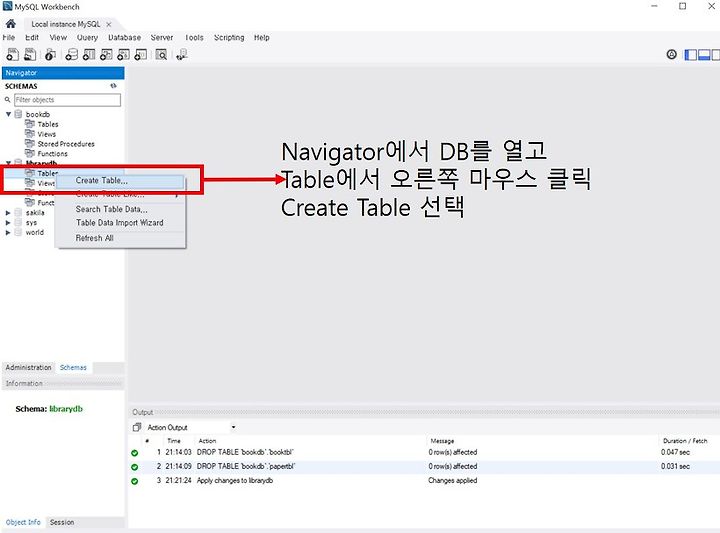This screenshot has height=533, width=720.
Task: Create a new view toolbar icon
Action: click(x=106, y=55)
